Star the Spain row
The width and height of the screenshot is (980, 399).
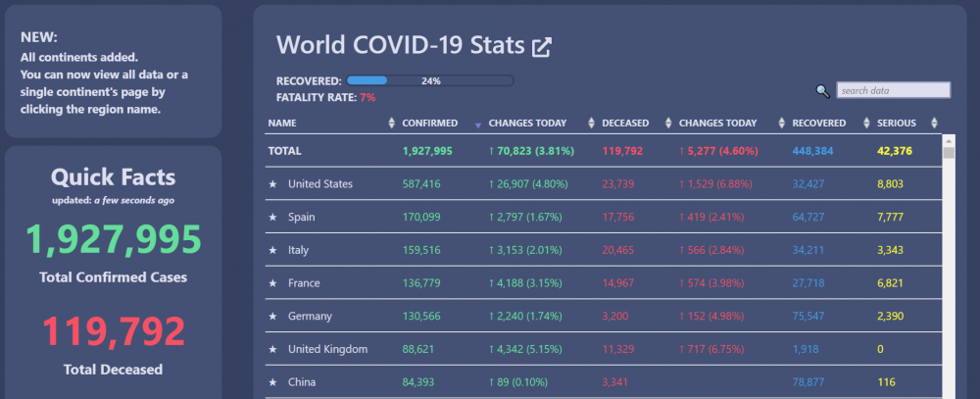tap(272, 217)
